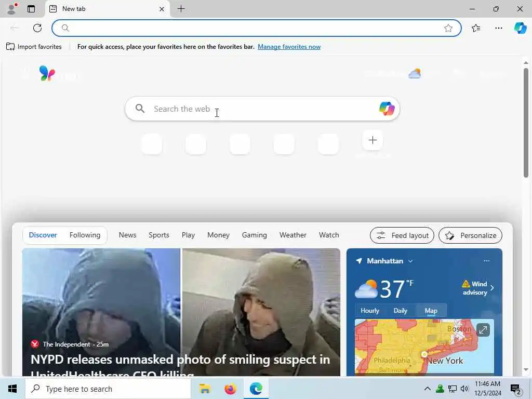
Task: Click the magnifier icon in web search box
Action: coord(140,109)
